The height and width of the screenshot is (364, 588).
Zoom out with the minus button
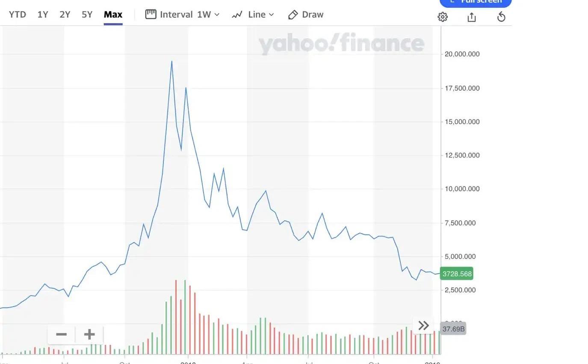tap(61, 334)
